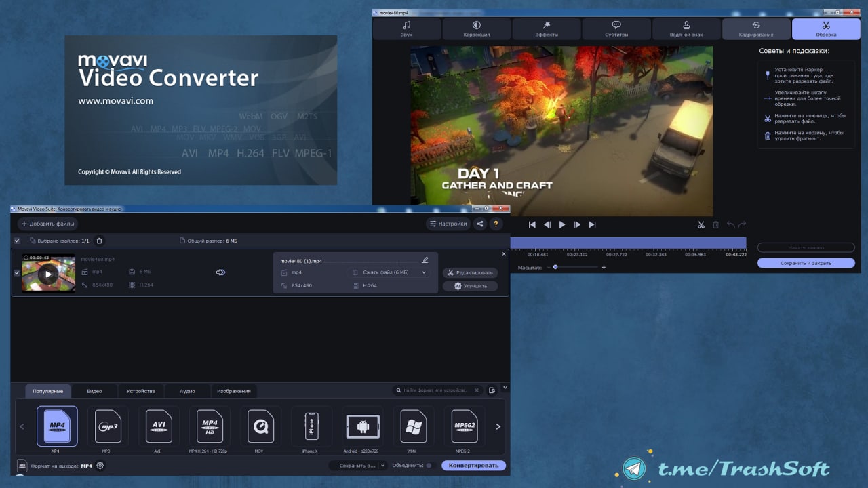Open output format settings gear
Viewport: 868px width, 488px height.
(100, 466)
